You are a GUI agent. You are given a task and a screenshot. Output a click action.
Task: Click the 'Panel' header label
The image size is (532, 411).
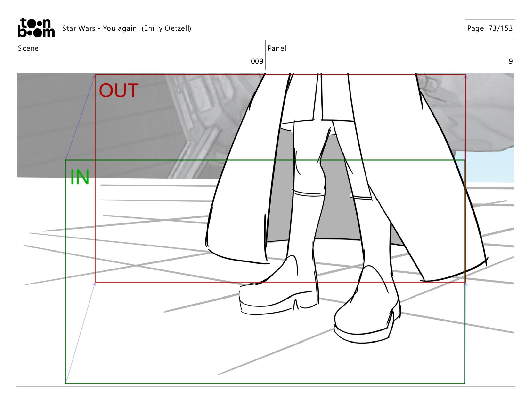tap(277, 48)
